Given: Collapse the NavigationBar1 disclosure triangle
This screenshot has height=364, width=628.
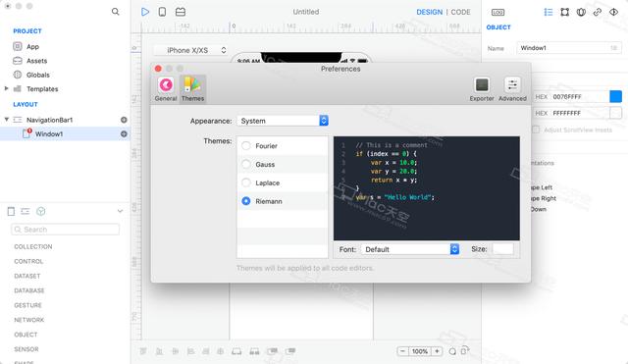Looking at the screenshot, I should (7, 120).
